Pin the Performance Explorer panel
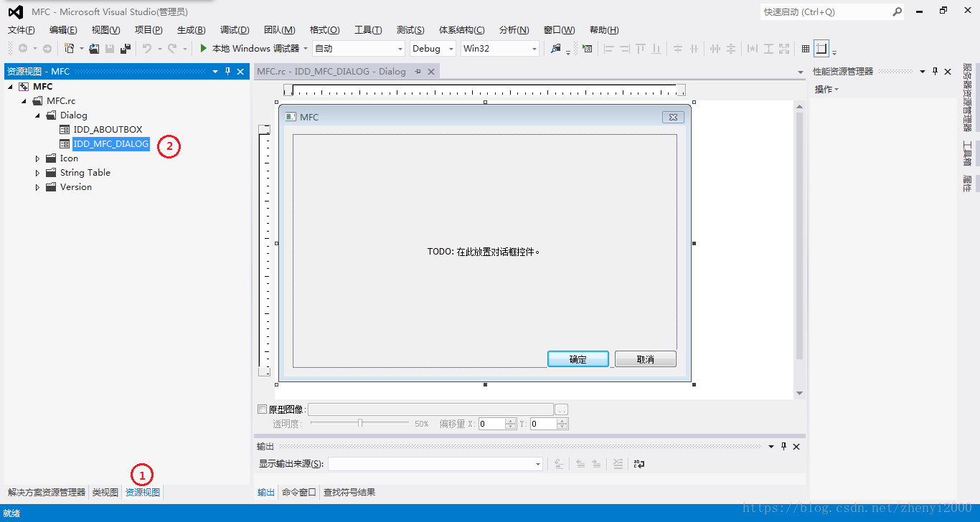This screenshot has height=522, width=980. 936,71
